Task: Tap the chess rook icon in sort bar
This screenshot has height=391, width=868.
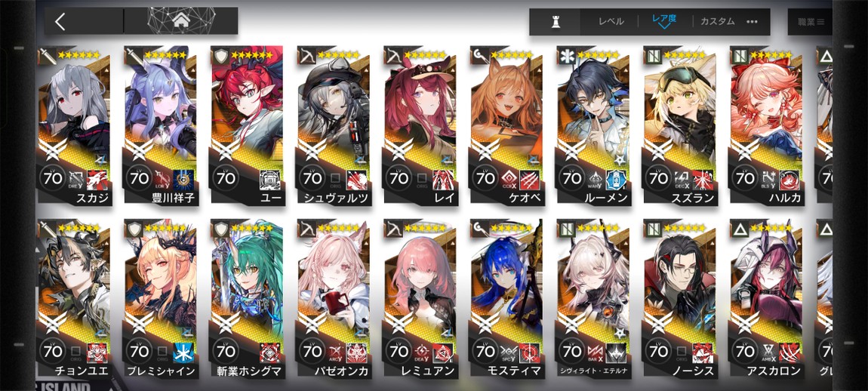Action: (555, 22)
